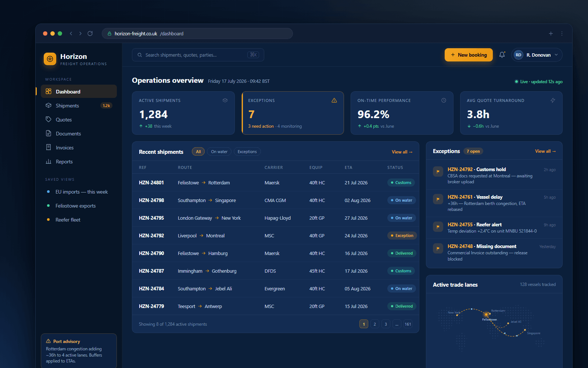Click the 1.2k Shipments badge
The height and width of the screenshot is (368, 588).
click(x=106, y=106)
